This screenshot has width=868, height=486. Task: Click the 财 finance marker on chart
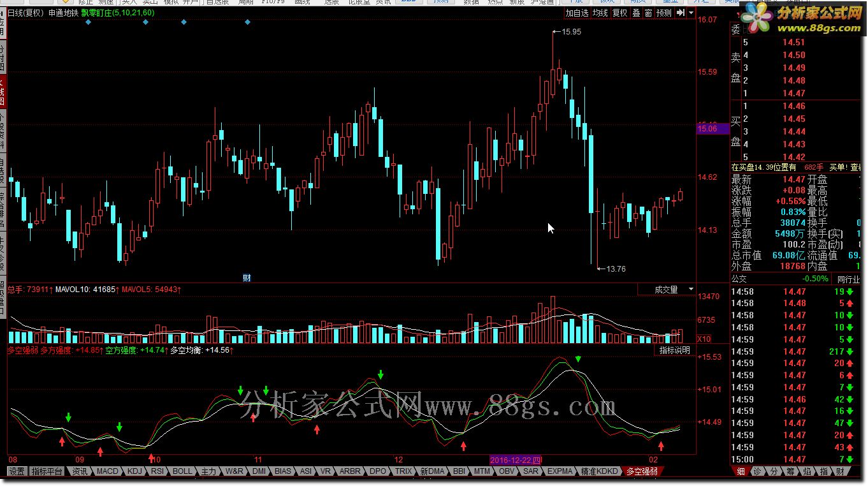click(x=247, y=277)
